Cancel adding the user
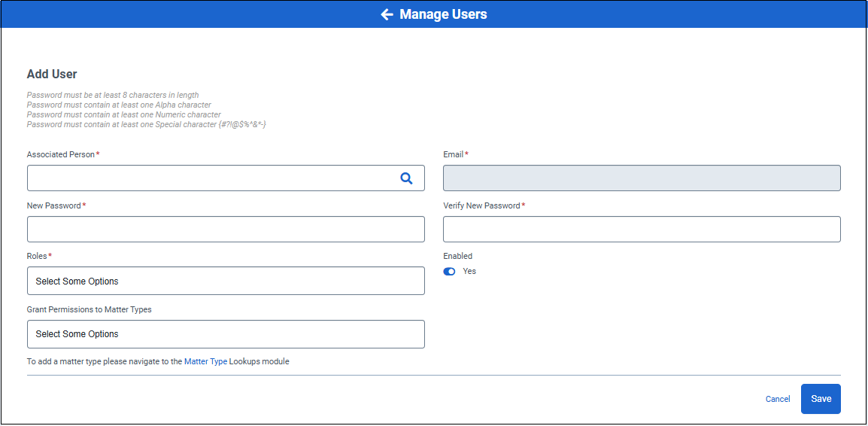Screen dimensions: 868x426 (x=778, y=399)
